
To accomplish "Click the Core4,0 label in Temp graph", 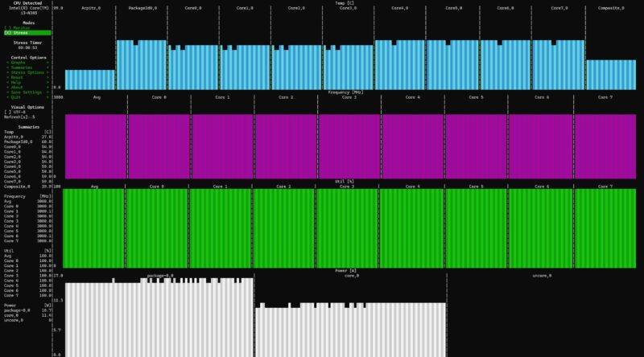I will coord(399,8).
